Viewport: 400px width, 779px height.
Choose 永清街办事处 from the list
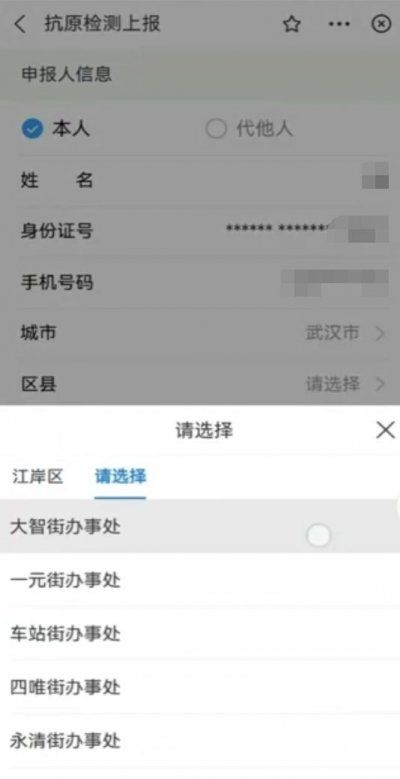click(200, 741)
